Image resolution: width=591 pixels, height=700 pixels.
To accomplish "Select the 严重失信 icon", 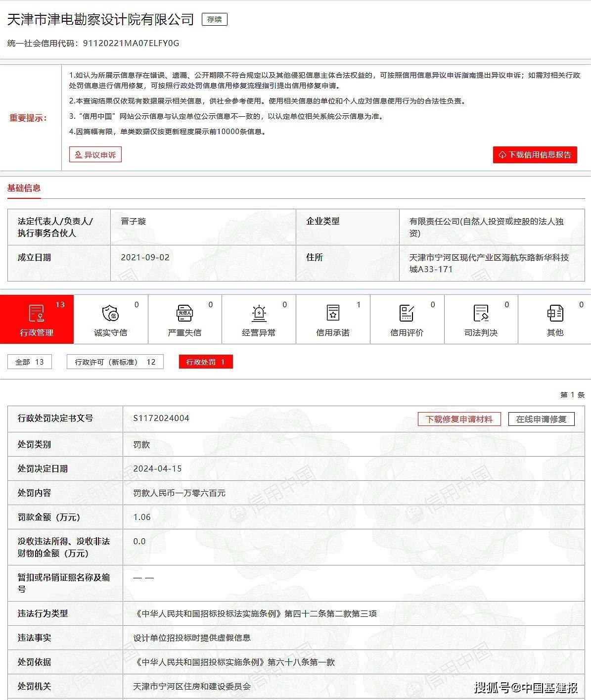I will 184,313.
